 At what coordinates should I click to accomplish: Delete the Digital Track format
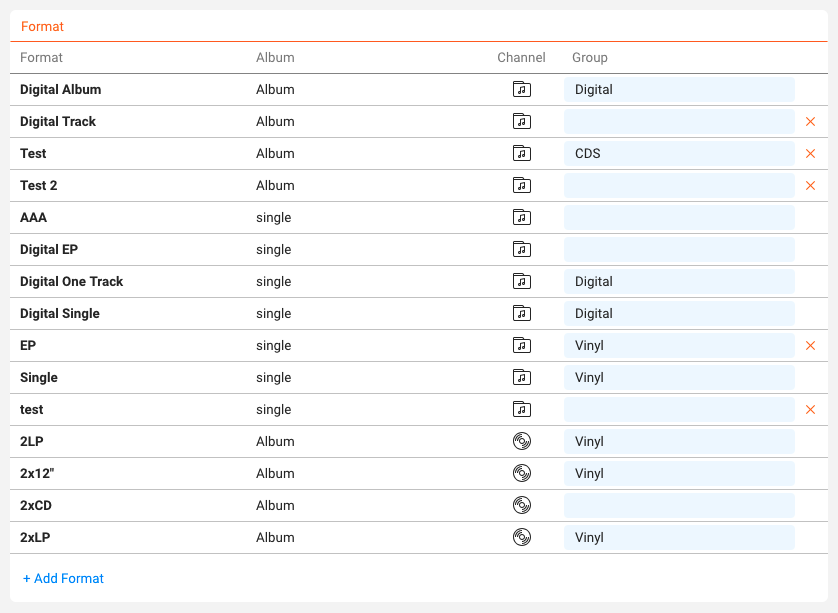(810, 121)
